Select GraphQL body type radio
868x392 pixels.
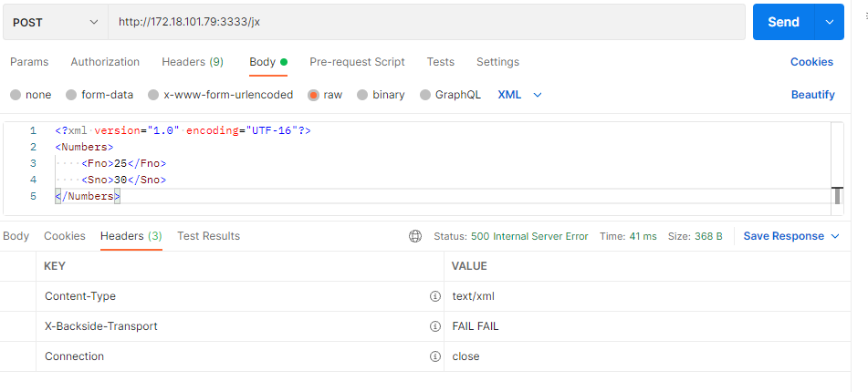(x=425, y=95)
